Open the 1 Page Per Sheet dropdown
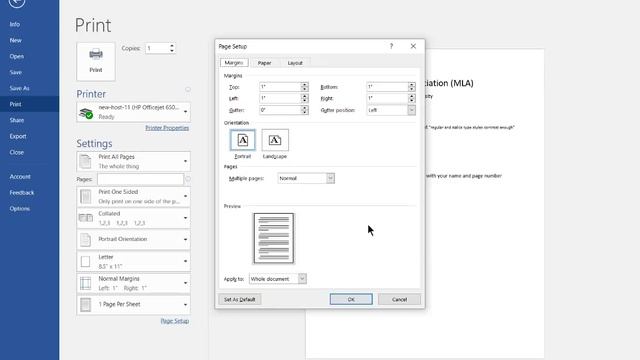The width and height of the screenshot is (640, 360). 133,304
